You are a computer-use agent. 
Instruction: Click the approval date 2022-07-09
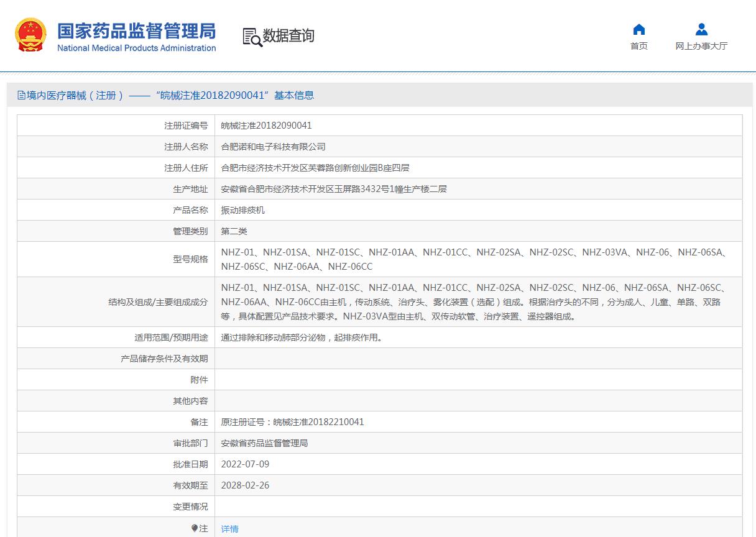[x=245, y=464]
